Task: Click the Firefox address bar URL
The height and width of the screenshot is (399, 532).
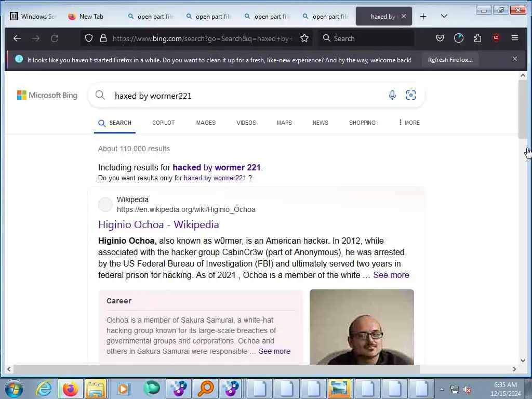Action: point(203,38)
